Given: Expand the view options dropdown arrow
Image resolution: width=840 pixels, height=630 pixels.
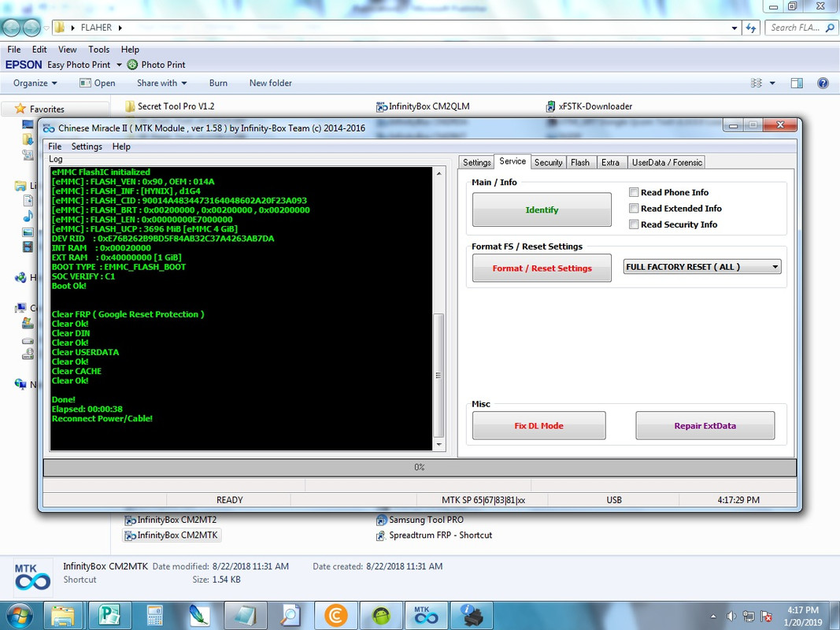Looking at the screenshot, I should point(772,83).
